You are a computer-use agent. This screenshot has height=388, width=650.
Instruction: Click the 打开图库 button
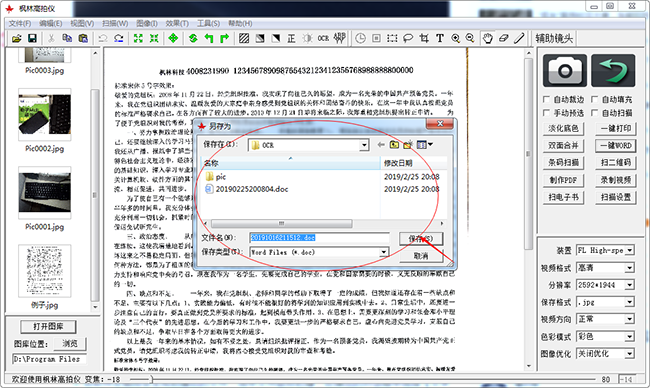click(x=48, y=327)
